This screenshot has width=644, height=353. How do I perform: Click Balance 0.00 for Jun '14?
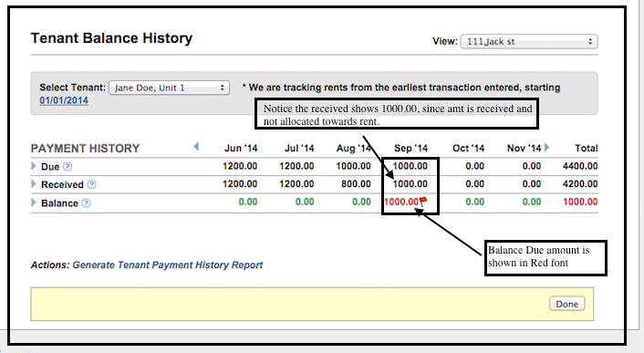[248, 202]
